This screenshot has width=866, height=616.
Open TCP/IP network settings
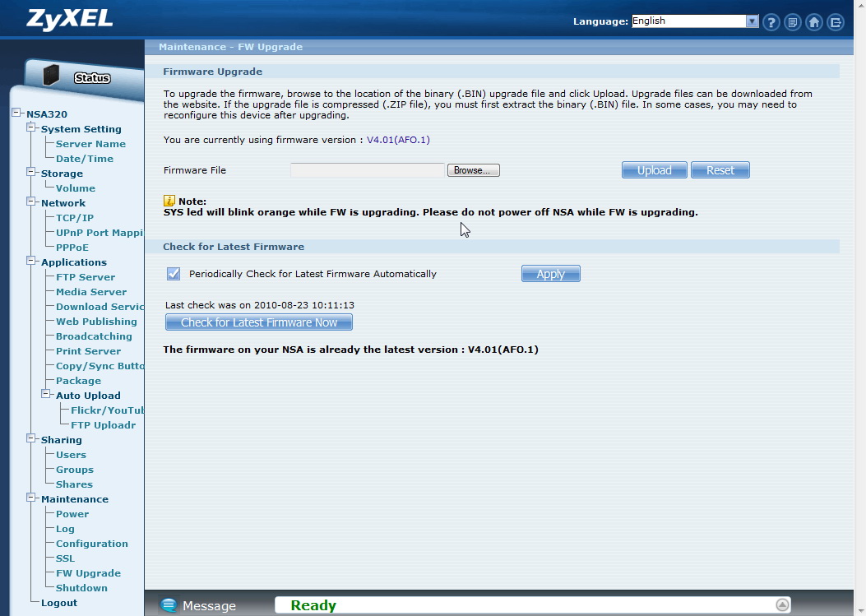[75, 218]
